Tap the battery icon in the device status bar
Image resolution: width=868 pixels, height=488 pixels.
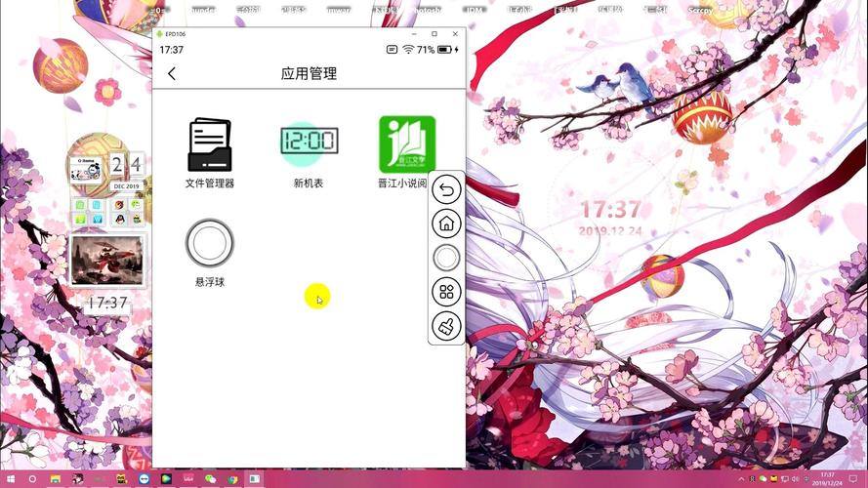tap(444, 50)
